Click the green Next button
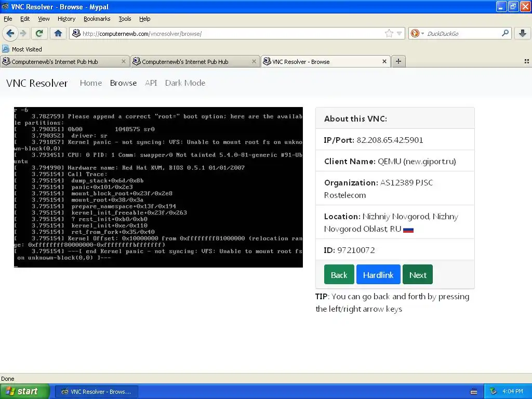The width and height of the screenshot is (532, 399). pyautogui.click(x=418, y=274)
